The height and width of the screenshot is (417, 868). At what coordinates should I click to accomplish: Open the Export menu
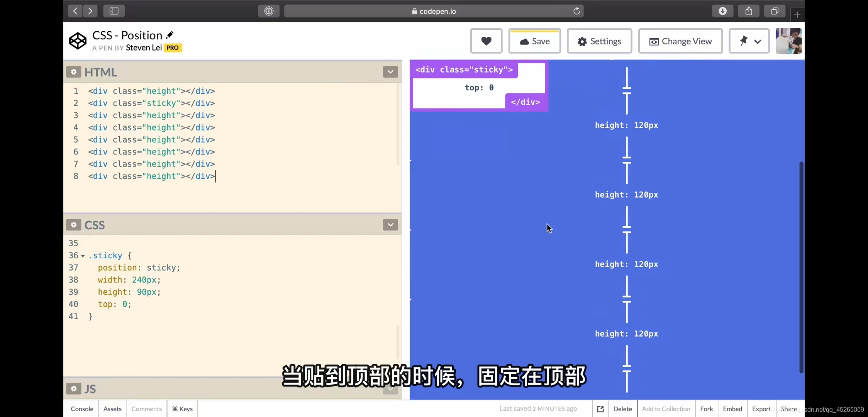click(761, 409)
